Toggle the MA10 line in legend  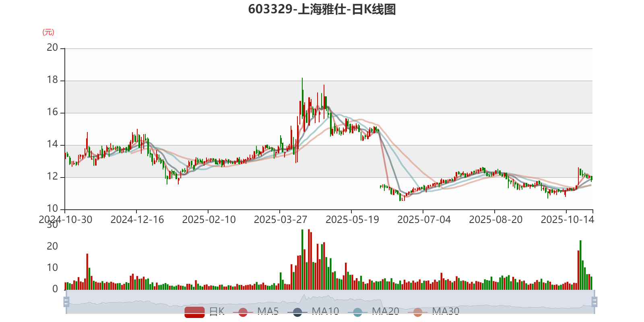pos(313,312)
